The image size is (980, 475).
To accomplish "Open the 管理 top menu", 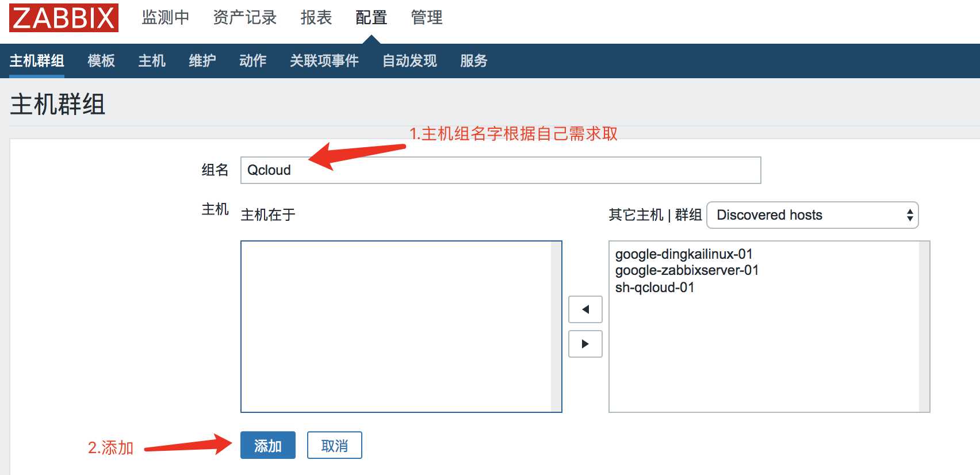I will point(427,18).
